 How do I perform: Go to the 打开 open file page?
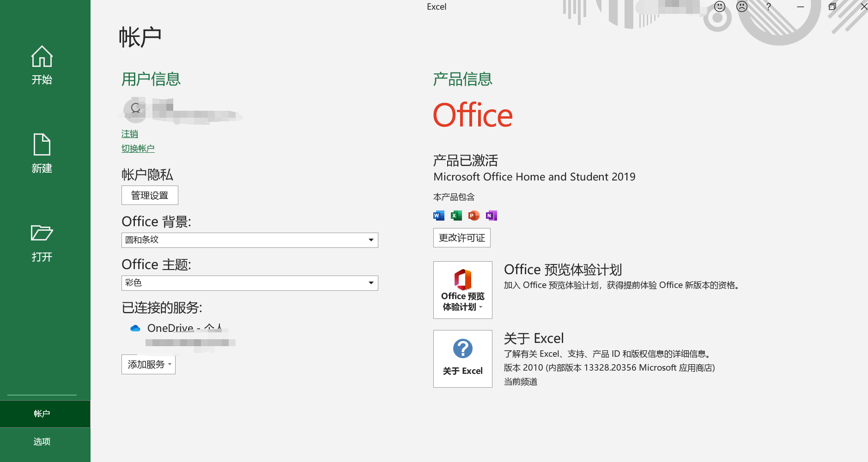point(42,243)
